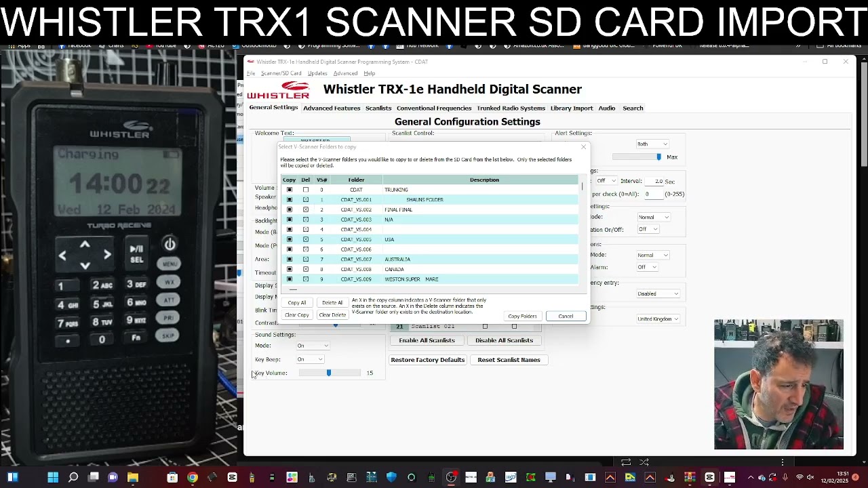Viewport: 868px width, 488px height.
Task: Switch to Conventional Frequencies tab
Action: tap(434, 108)
